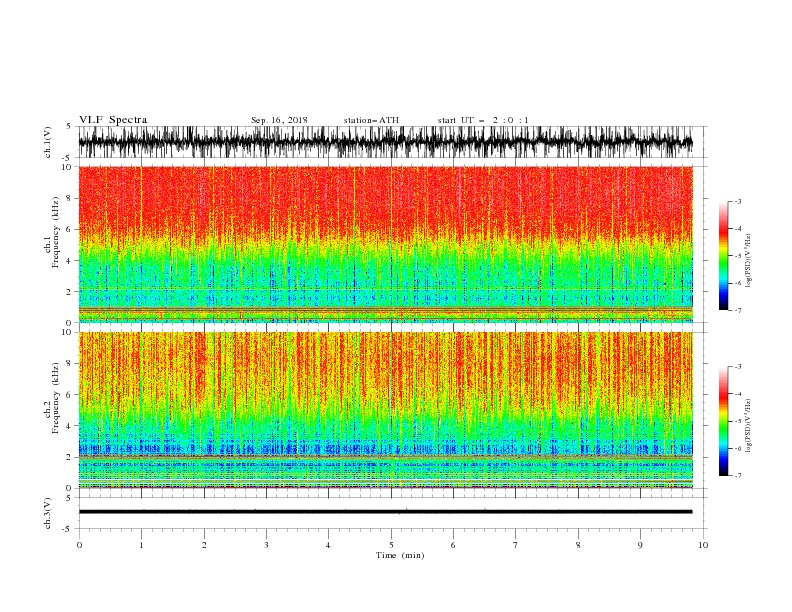Select the date text "Sep. 16, 2018"
The width and height of the screenshot is (792, 612).
pos(279,120)
